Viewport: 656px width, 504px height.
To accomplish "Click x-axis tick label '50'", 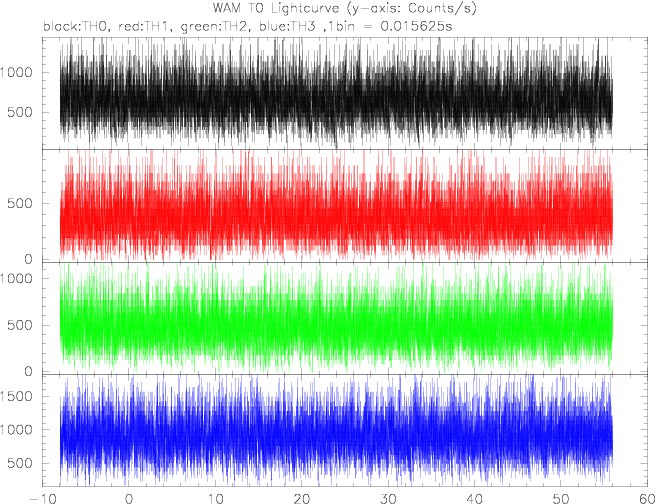I will coord(561,498).
